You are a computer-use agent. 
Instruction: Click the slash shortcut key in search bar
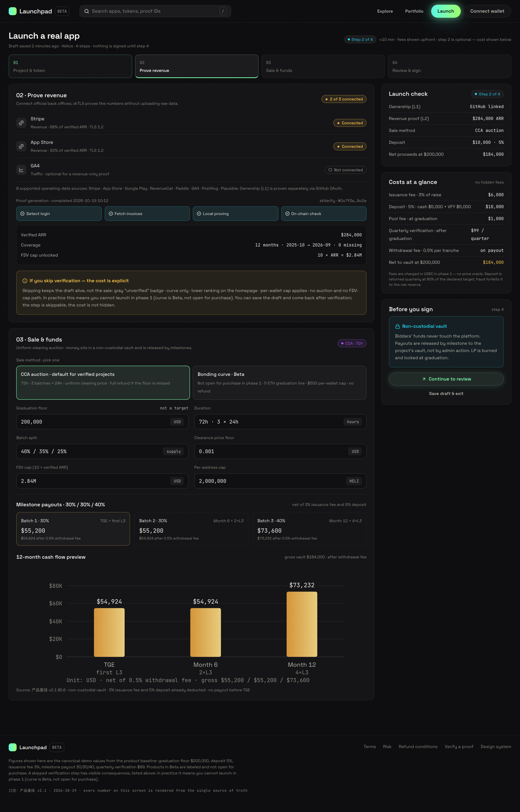[223, 11]
